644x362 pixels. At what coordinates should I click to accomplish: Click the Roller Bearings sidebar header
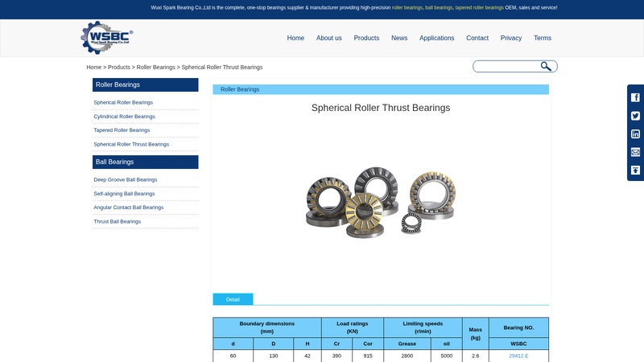[x=146, y=85]
